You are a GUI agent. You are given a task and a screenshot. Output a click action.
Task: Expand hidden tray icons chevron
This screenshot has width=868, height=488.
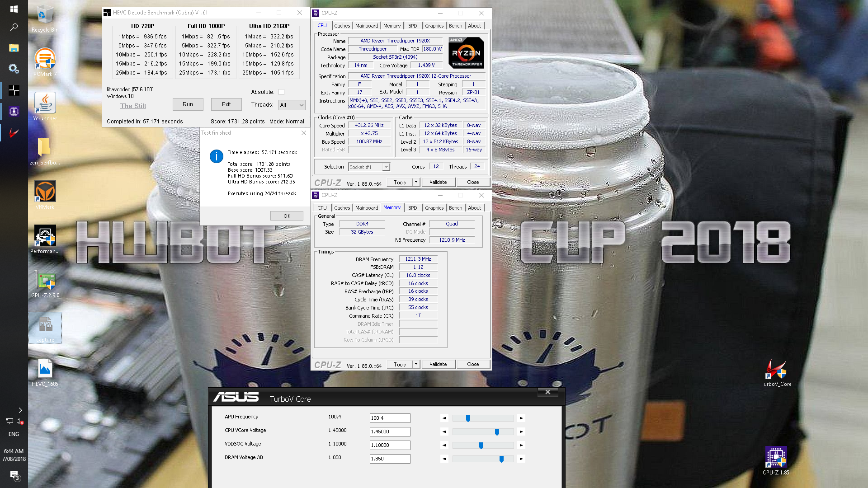pos(20,410)
